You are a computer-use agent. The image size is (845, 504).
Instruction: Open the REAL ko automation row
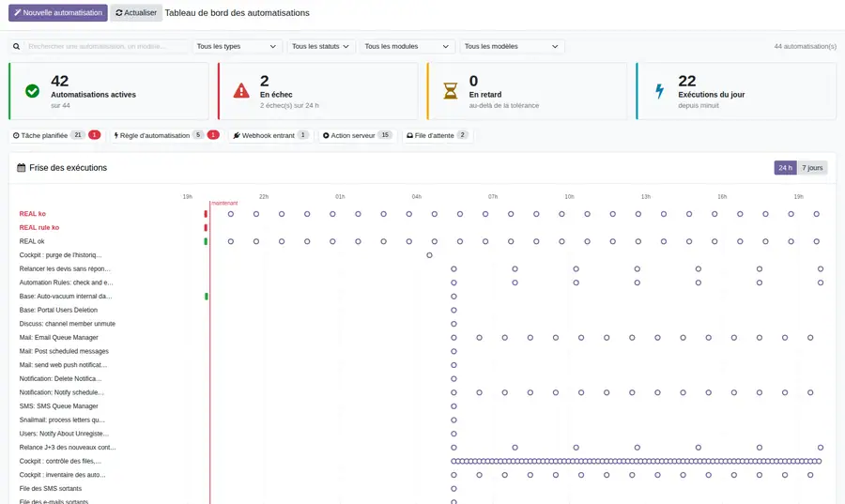coord(32,214)
